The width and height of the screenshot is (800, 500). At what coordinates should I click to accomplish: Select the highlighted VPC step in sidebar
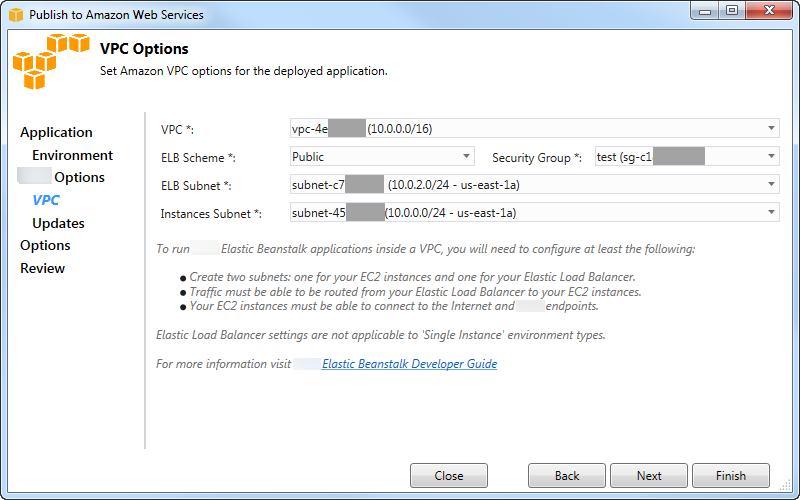(x=46, y=200)
